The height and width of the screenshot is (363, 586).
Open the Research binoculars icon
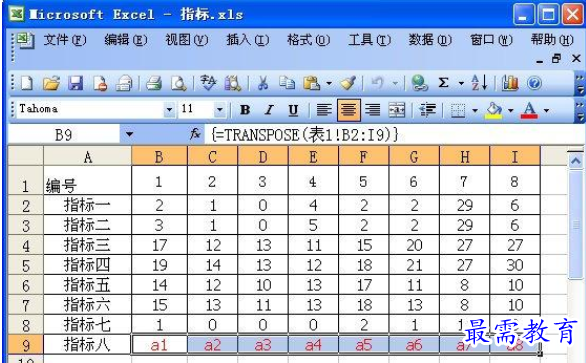coord(232,83)
